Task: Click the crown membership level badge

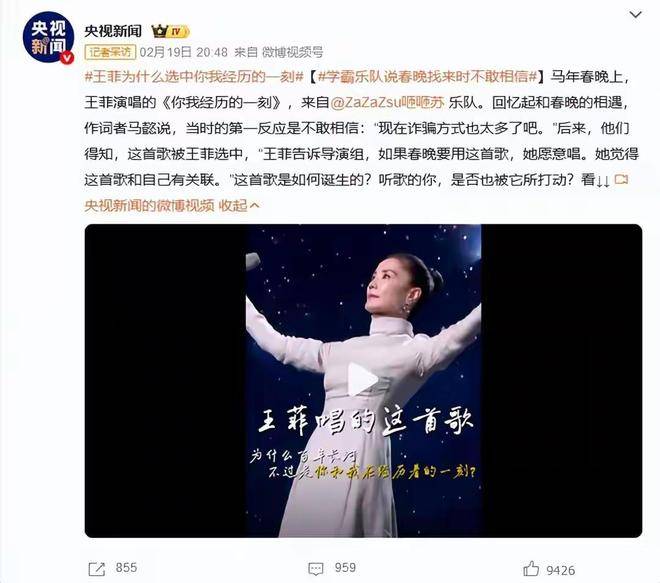Action: 170,31
